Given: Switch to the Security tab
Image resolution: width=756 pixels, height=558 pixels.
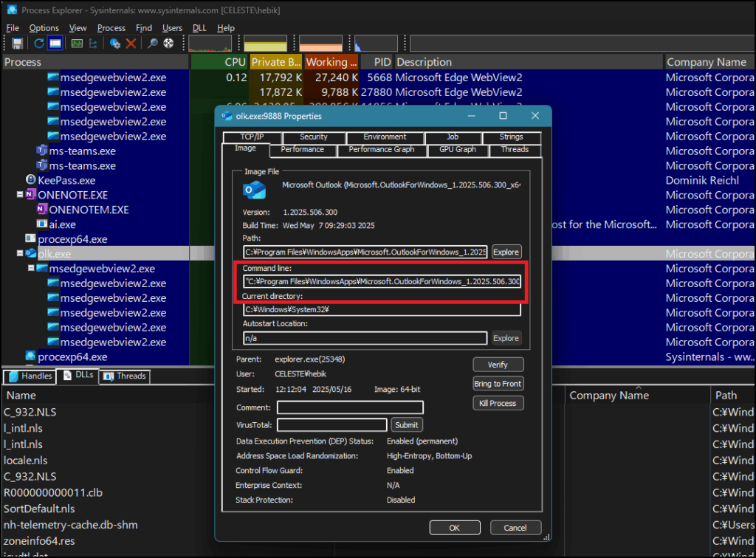Looking at the screenshot, I should 313,137.
